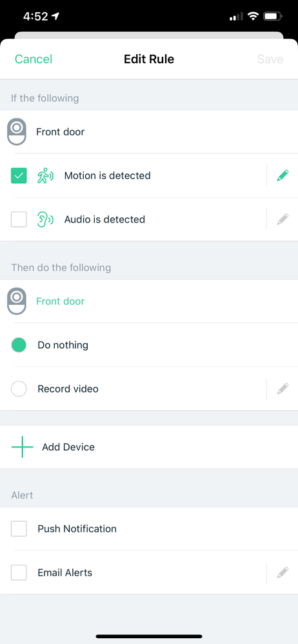Uncheck the Motion is detected checkbox
Screen dimensions: 298x644
[x=19, y=176]
